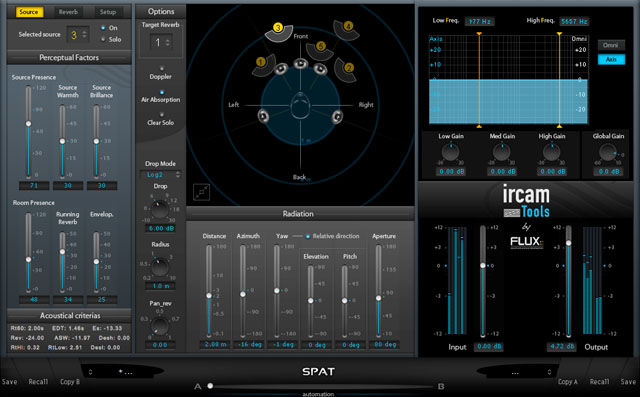This screenshot has height=397, width=640.
Task: Click the Low Gain knob
Action: coord(451,153)
